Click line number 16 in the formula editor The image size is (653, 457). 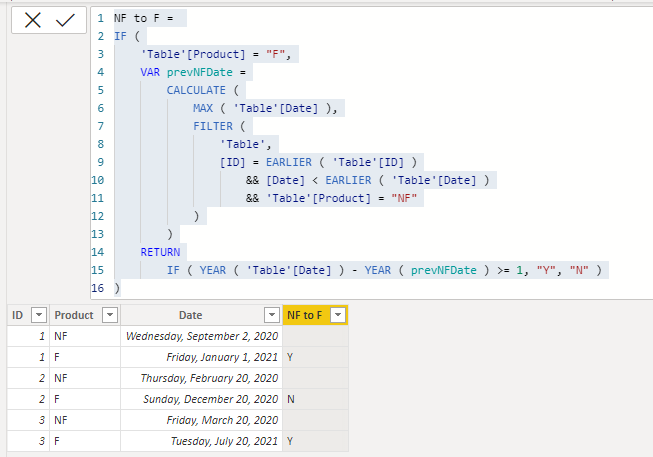coord(97,288)
